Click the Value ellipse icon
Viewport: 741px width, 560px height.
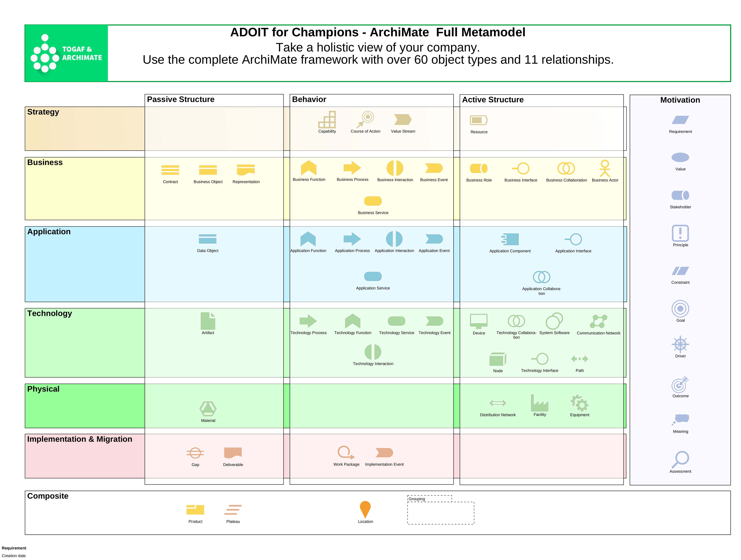(x=680, y=157)
